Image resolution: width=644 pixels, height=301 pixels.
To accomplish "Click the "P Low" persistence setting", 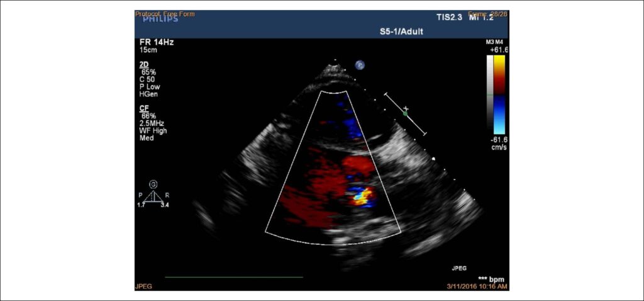I will tap(150, 87).
